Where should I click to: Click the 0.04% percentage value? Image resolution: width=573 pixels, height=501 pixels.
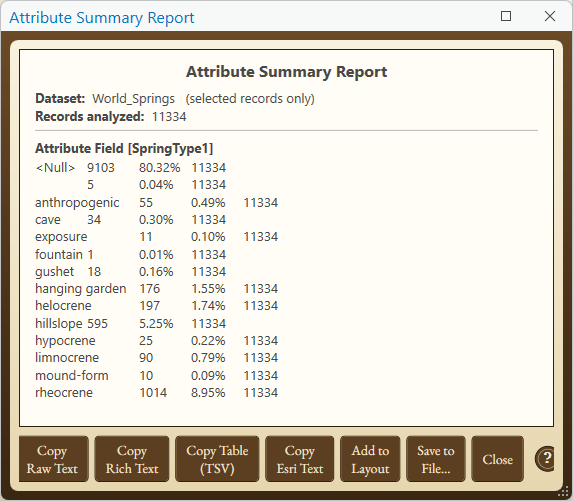pyautogui.click(x=156, y=185)
